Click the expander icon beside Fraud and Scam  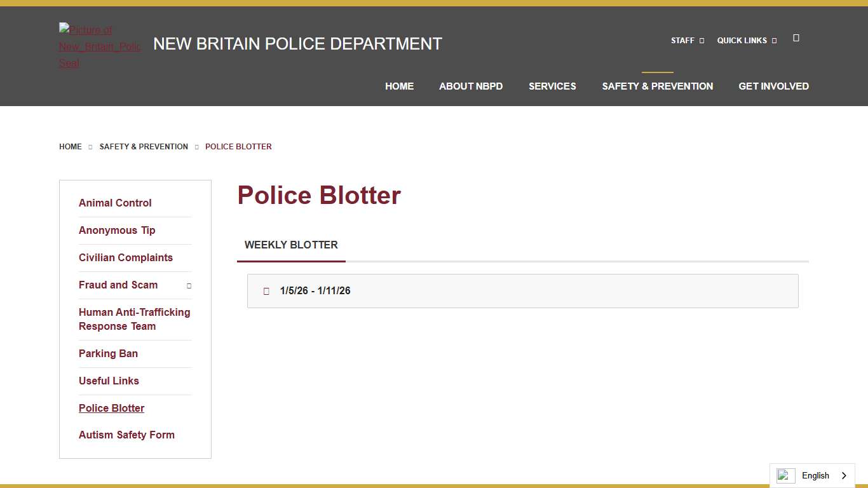pyautogui.click(x=189, y=286)
